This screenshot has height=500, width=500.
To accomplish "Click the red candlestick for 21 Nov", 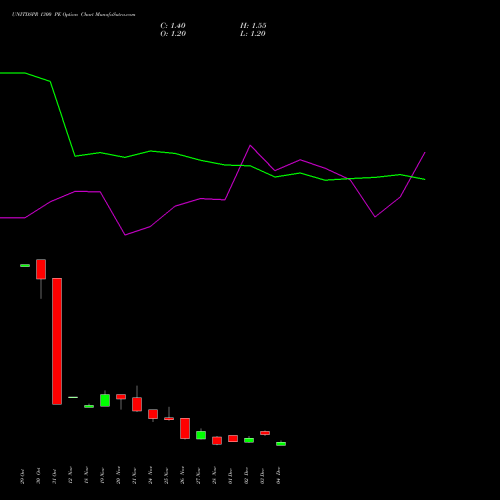I will point(137,404).
